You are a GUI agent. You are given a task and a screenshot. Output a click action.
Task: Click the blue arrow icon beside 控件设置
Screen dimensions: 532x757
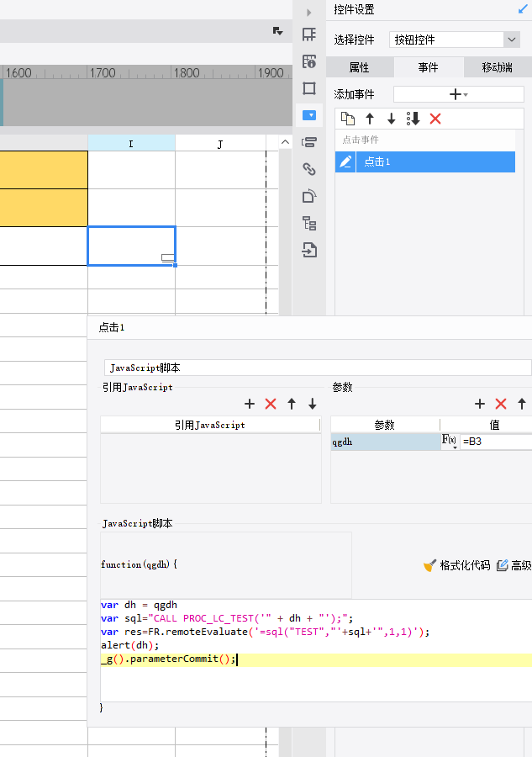tap(523, 9)
